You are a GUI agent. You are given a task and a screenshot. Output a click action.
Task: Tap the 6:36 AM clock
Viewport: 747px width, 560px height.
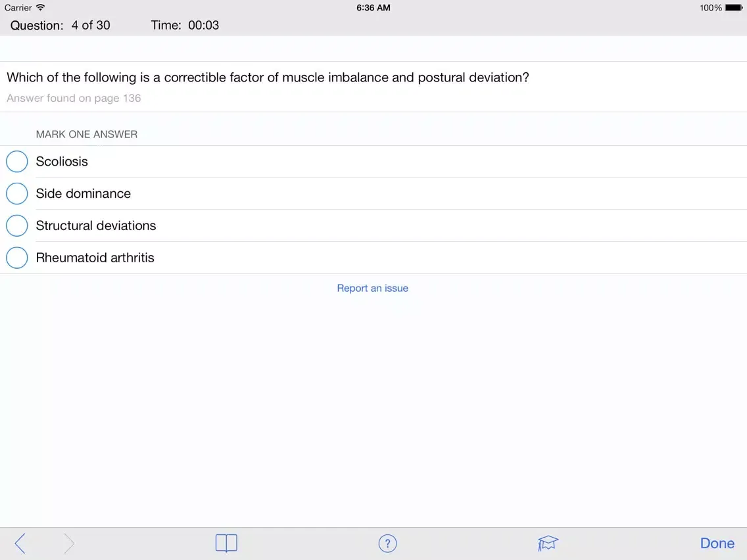[373, 8]
